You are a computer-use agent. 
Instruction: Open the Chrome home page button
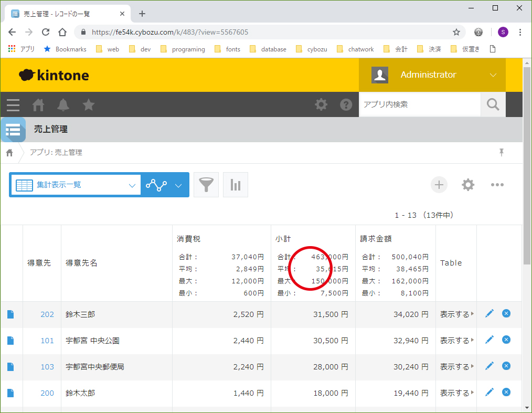click(62, 32)
